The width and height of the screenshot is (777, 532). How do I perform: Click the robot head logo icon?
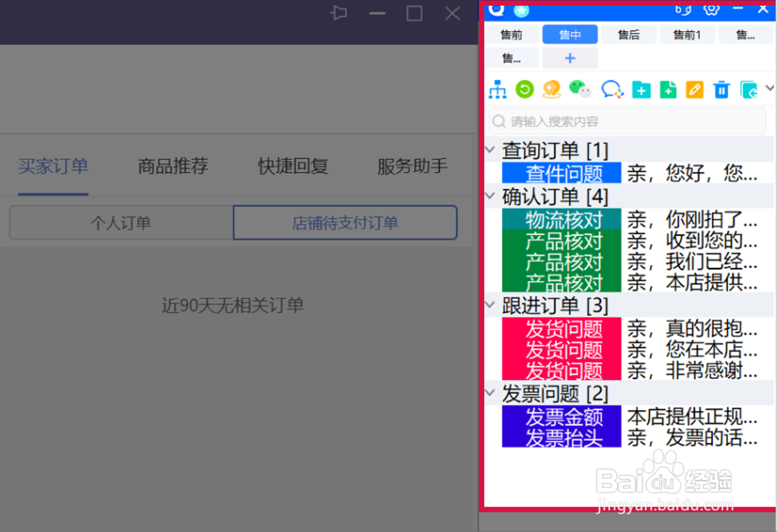tap(496, 9)
